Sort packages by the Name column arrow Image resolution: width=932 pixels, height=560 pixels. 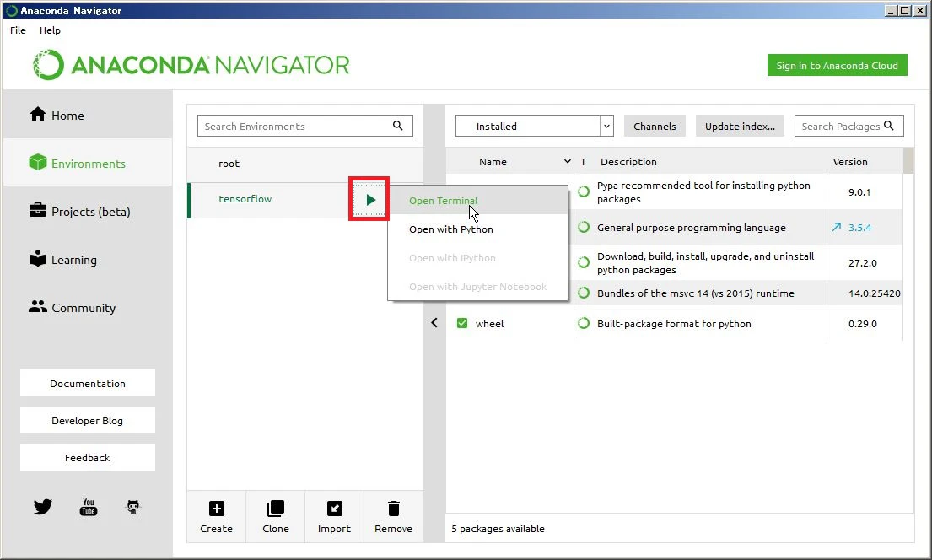pos(567,161)
